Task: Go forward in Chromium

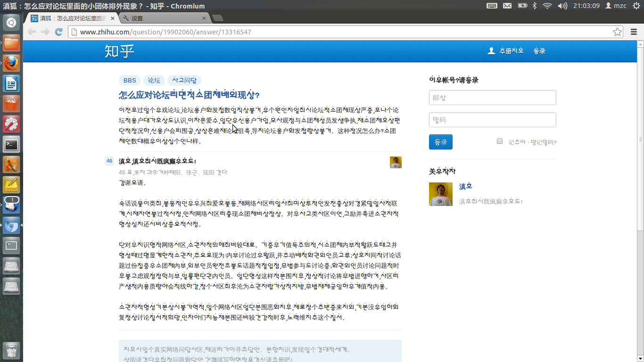Action: 45,32
